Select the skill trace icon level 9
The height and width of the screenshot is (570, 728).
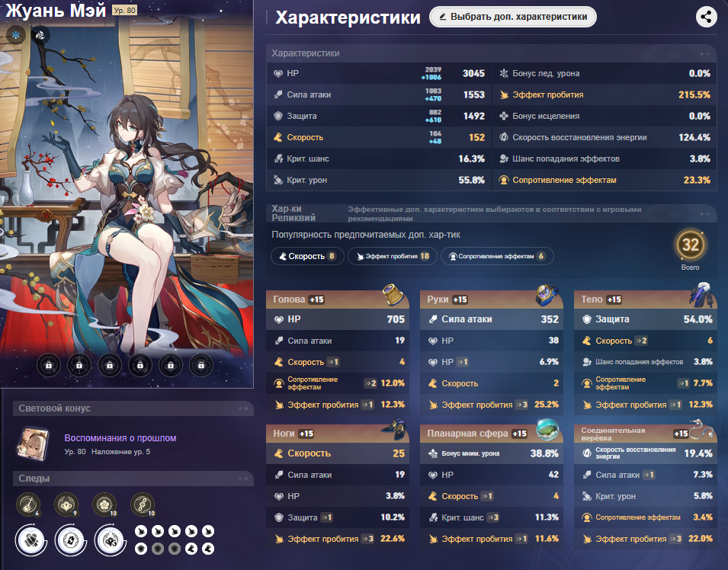[x=66, y=504]
